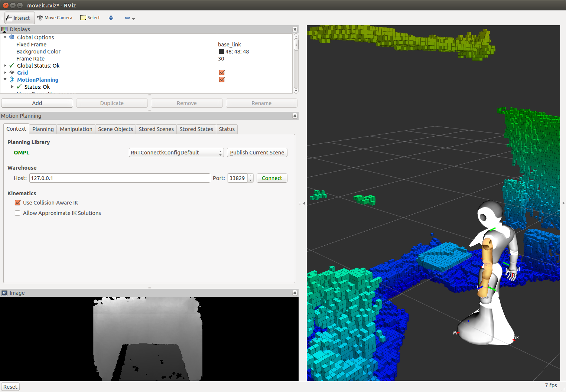566x392 pixels.
Task: Click the robot's head in 3D view
Action: point(490,215)
